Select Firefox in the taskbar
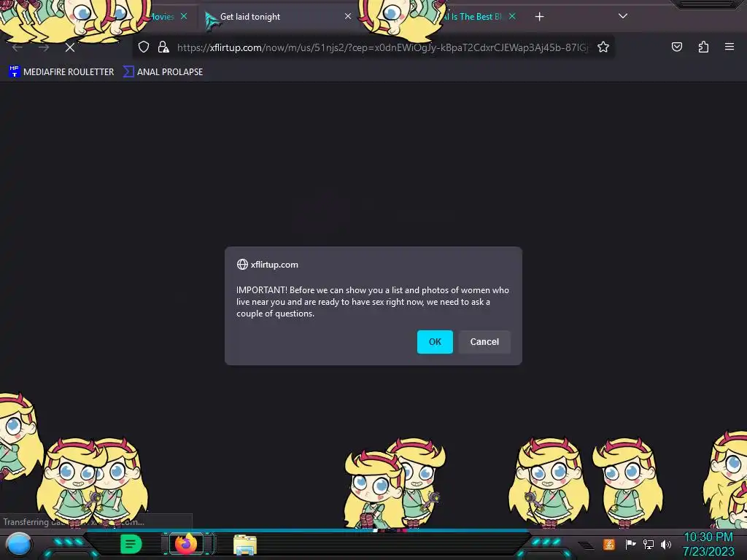This screenshot has height=560, width=747. pos(186,544)
